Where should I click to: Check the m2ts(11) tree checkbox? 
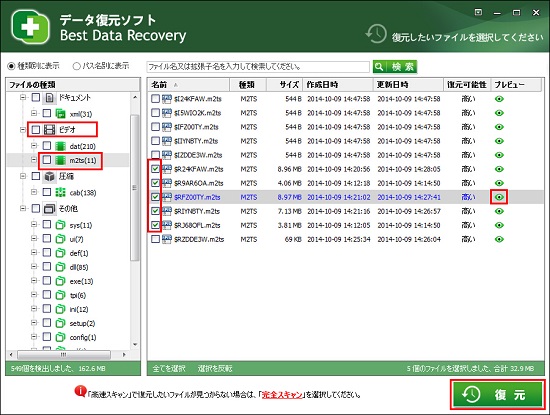point(47,160)
